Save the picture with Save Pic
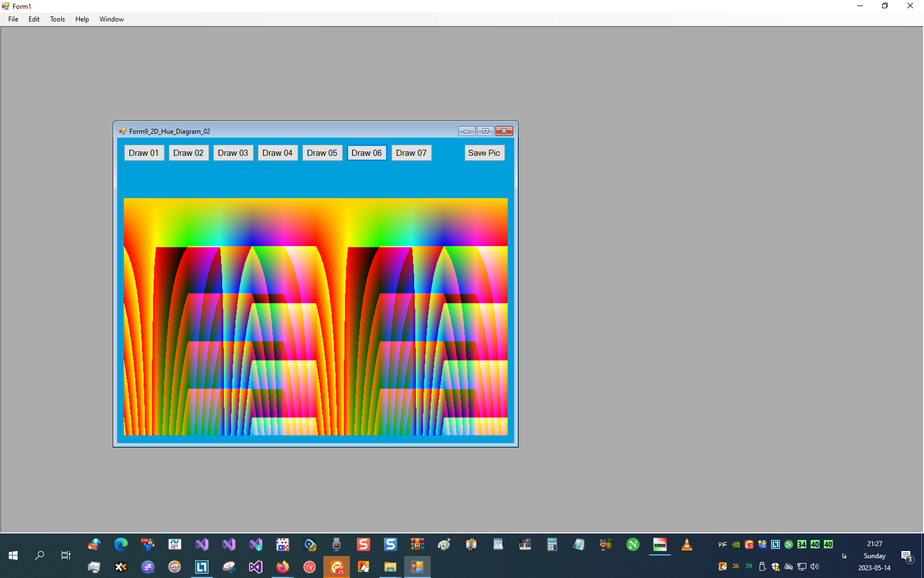The height and width of the screenshot is (578, 924). [x=485, y=153]
